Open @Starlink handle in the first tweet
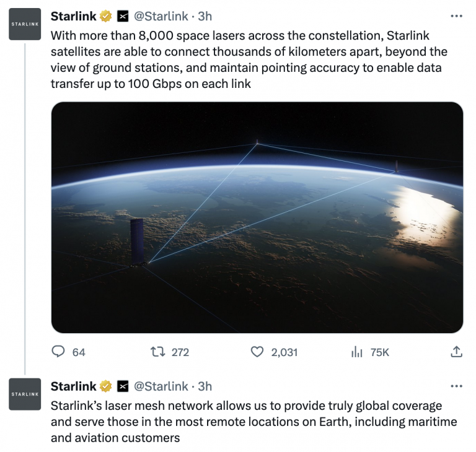Image resolution: width=476 pixels, height=452 pixels. 161,16
